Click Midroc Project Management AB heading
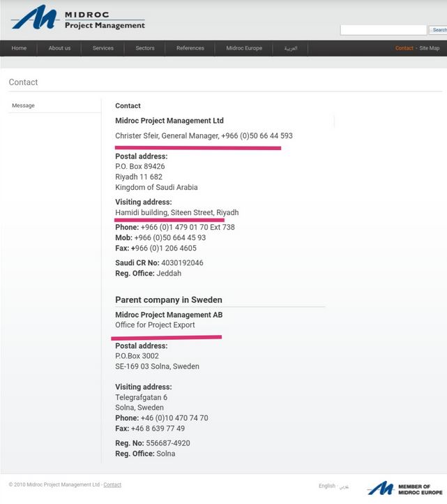 pyautogui.click(x=169, y=315)
